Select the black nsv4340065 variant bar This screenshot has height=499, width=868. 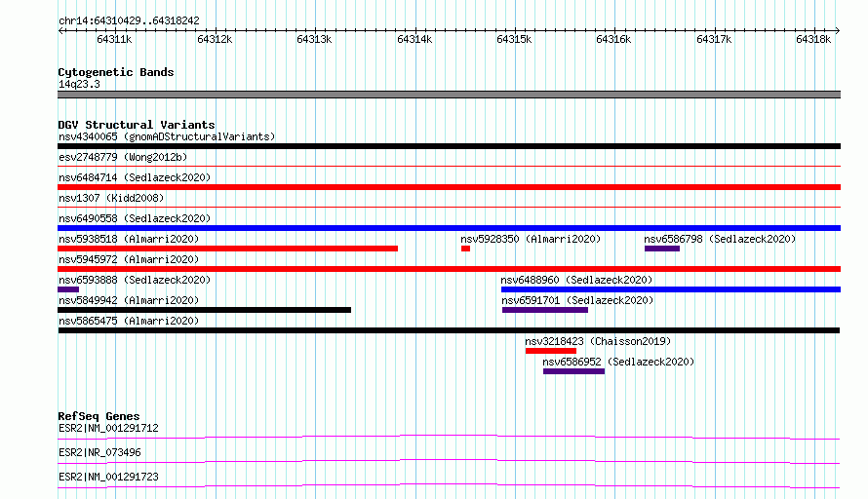tap(449, 146)
